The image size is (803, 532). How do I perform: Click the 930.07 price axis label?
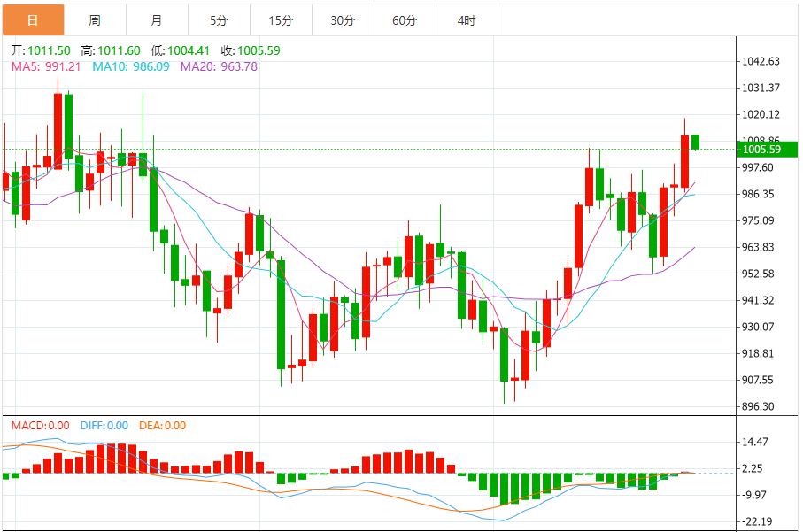[758, 327]
